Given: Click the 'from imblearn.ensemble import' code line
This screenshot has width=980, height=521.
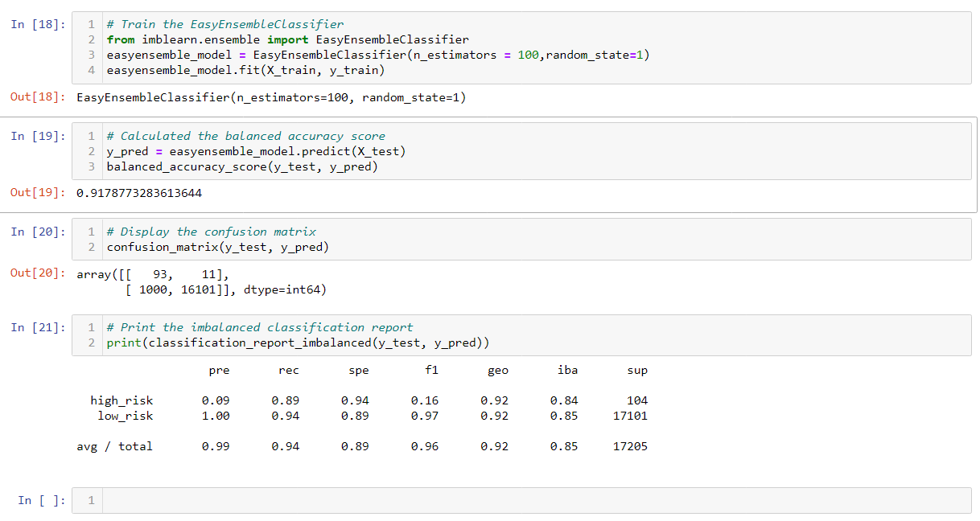Looking at the screenshot, I should (287, 39).
